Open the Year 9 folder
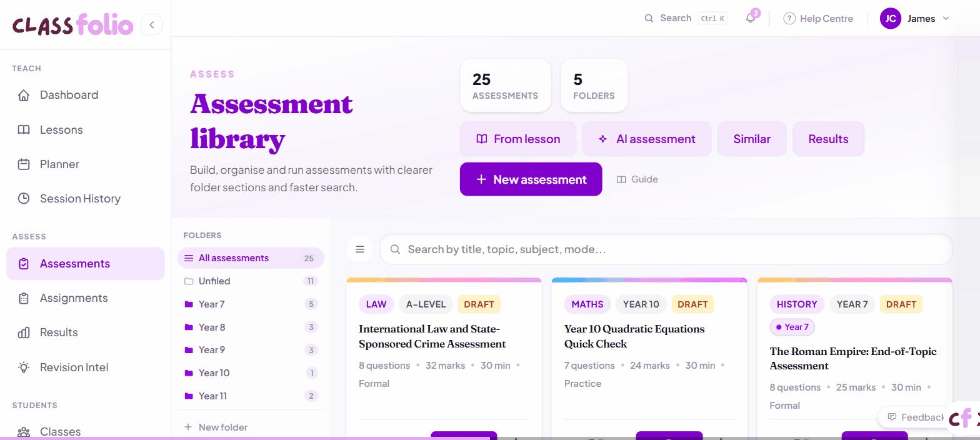Image resolution: width=980 pixels, height=440 pixels. [251, 350]
